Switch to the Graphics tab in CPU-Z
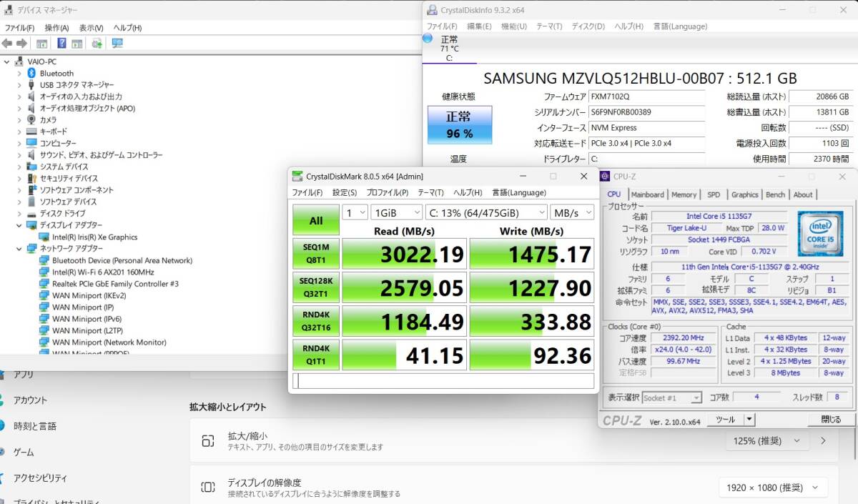Image resolution: width=858 pixels, height=504 pixels. [x=745, y=194]
